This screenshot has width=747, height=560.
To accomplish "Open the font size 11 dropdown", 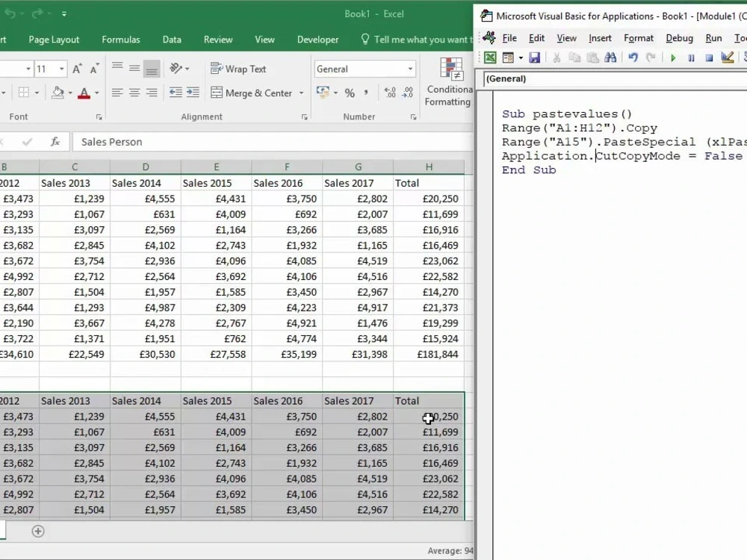I will (x=61, y=69).
